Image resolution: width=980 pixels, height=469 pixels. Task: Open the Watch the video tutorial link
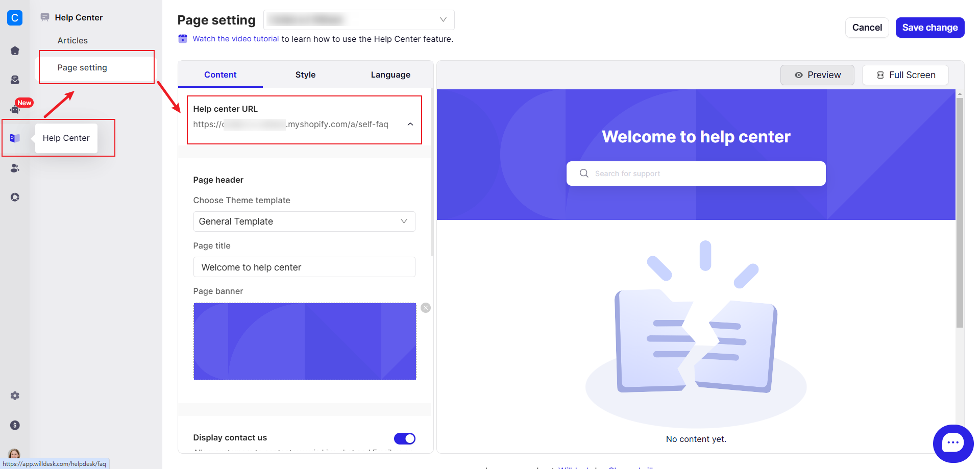(x=236, y=39)
